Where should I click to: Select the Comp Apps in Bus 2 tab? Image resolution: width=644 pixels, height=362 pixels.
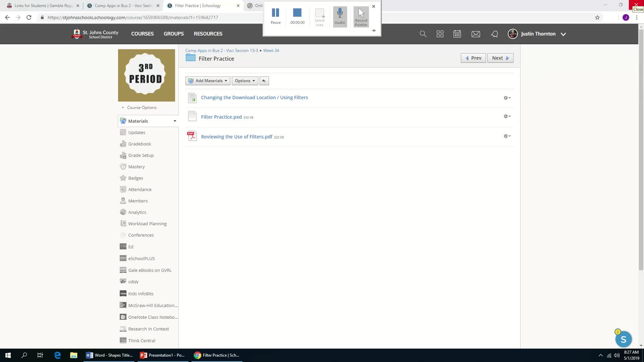(x=124, y=5)
